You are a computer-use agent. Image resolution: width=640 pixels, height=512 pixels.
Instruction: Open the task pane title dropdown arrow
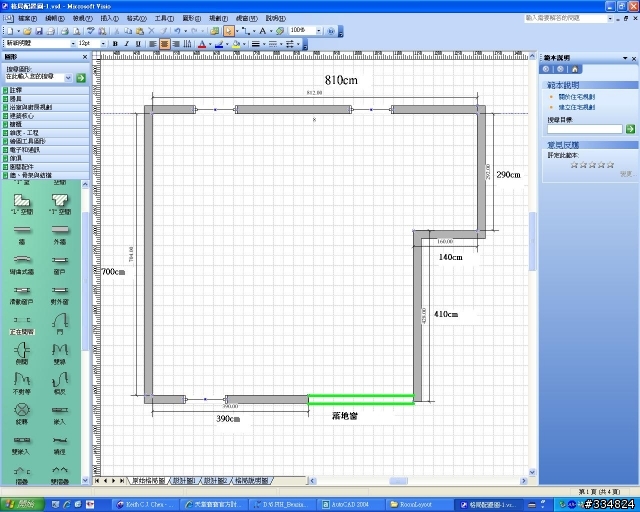click(625, 58)
